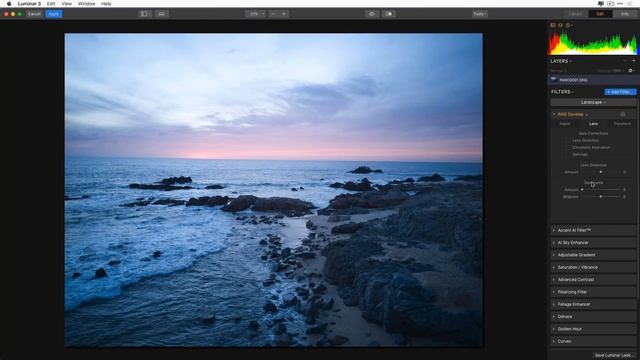Enable the Chromatic Aberration checkbox

(569, 147)
